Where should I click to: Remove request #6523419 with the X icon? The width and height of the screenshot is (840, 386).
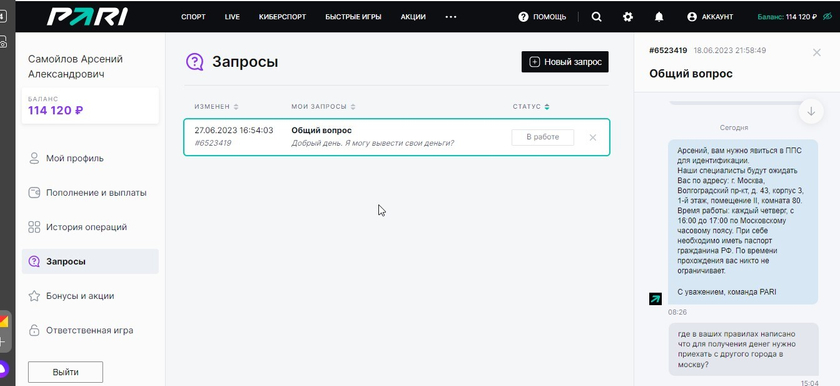pos(592,138)
